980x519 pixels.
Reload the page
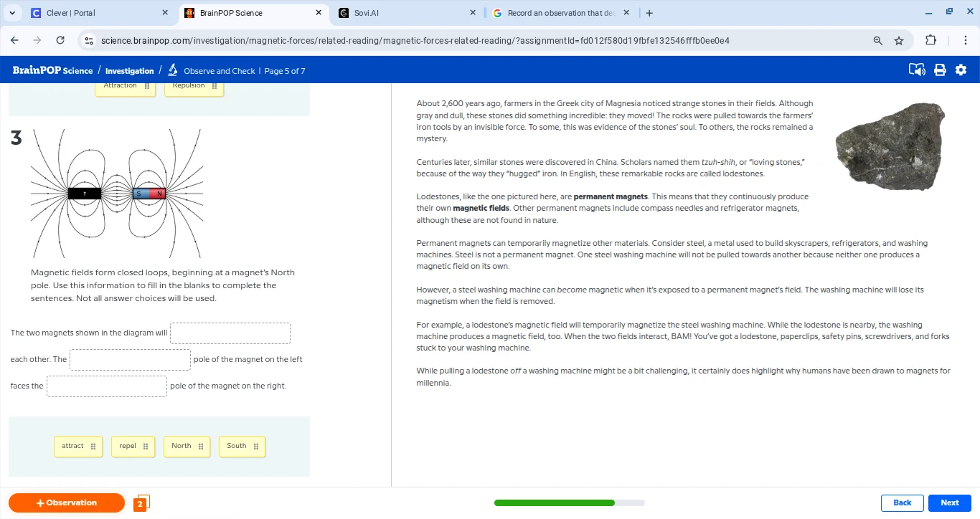pos(60,41)
